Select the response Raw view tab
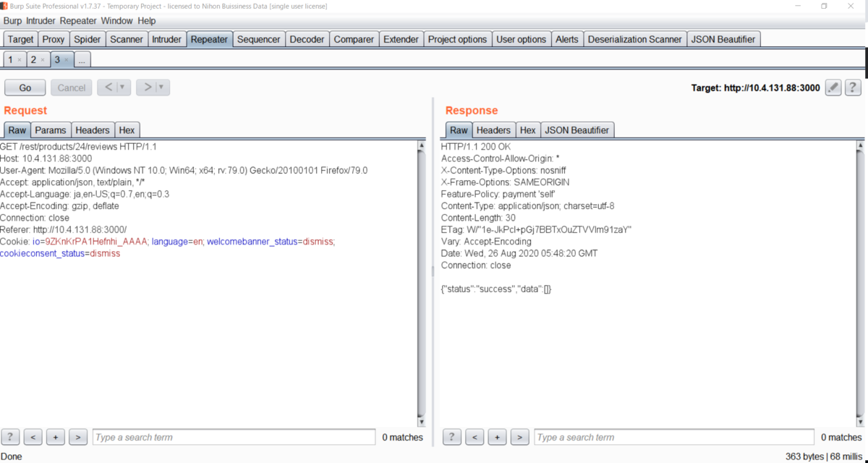Screen dimensions: 868x463 click(x=459, y=130)
